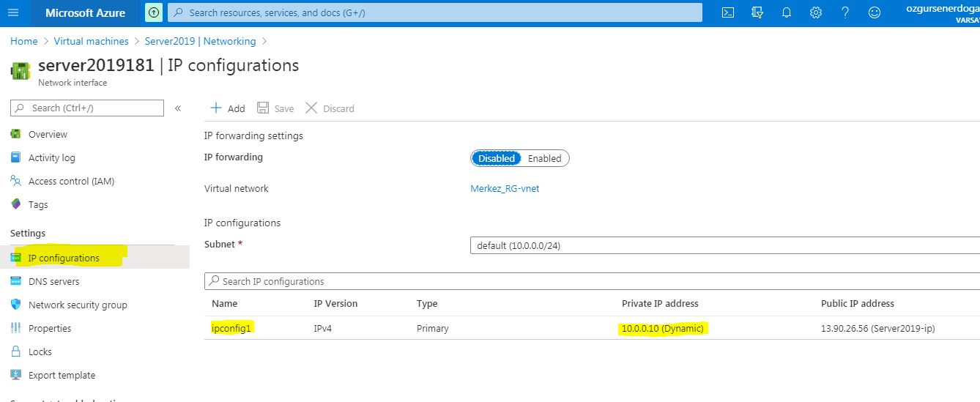
Task: Open Locks in the sidebar
Action: [x=40, y=351]
